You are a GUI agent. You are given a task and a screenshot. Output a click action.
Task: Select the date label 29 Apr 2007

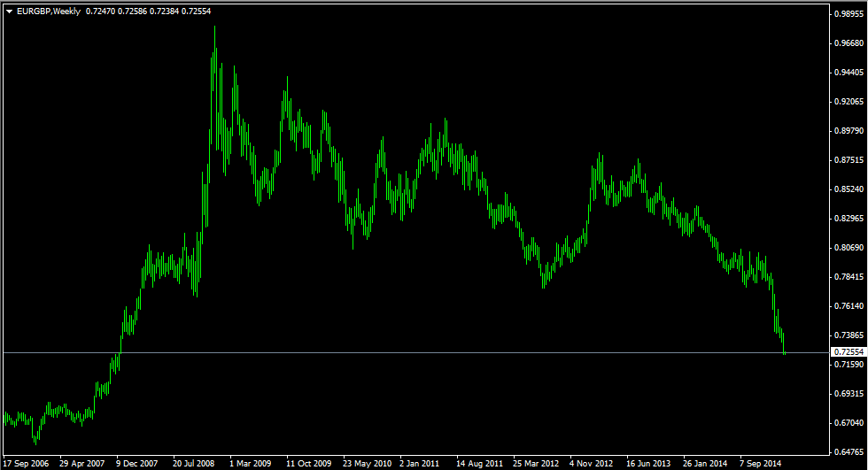click(x=81, y=464)
